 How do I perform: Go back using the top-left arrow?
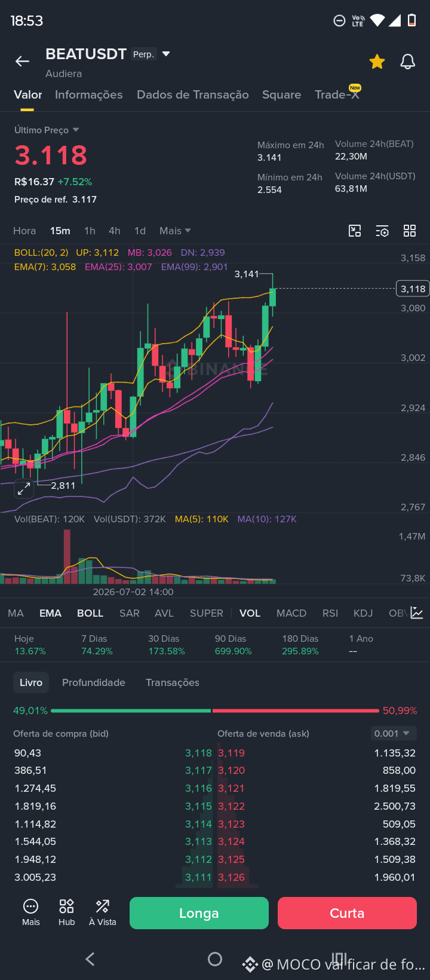(x=22, y=61)
